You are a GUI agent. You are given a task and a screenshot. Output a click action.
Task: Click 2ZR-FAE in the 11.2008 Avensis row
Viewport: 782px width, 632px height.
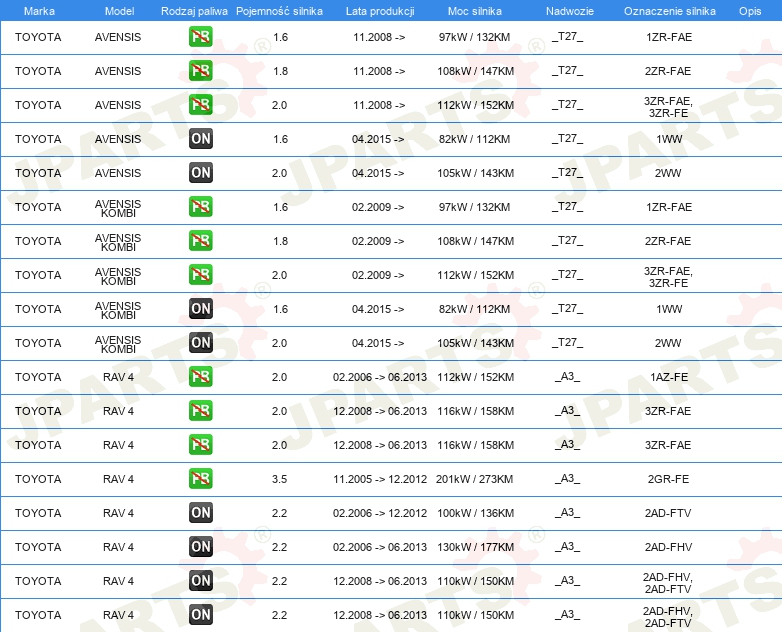[668, 71]
